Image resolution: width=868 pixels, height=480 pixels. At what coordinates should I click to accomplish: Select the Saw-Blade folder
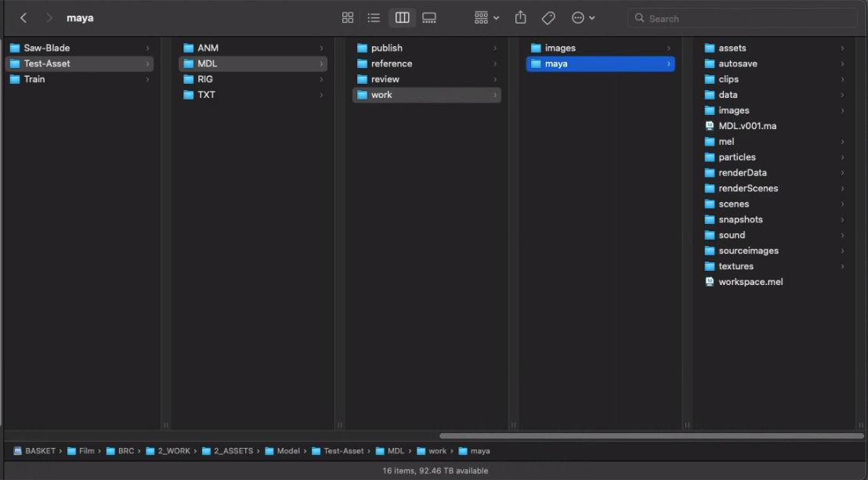point(46,48)
